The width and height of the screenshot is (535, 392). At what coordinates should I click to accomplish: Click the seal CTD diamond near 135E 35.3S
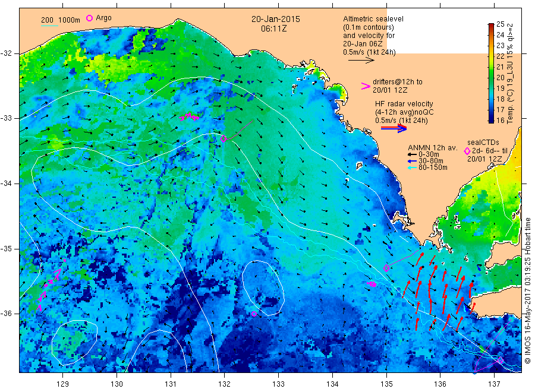point(386,268)
